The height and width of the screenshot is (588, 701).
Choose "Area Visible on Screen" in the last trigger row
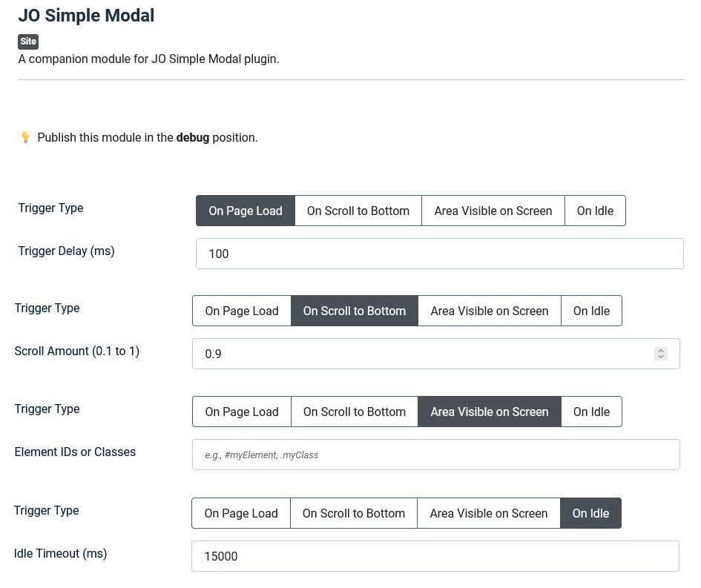point(488,513)
